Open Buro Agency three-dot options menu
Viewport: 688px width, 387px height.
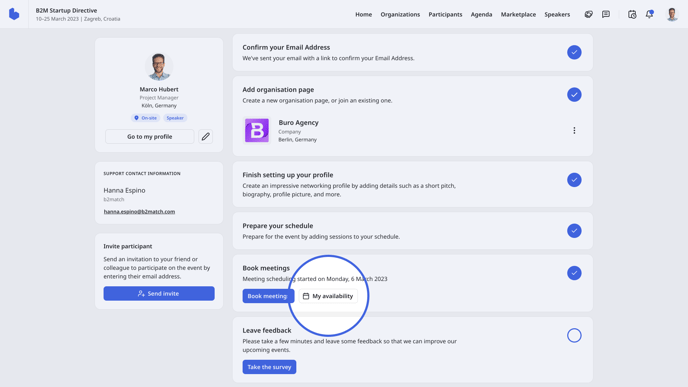(574, 130)
